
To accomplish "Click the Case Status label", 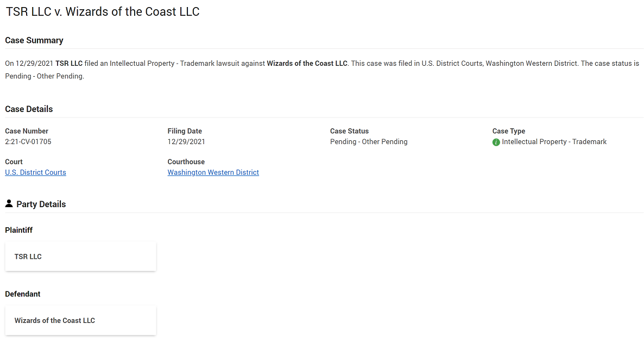I will coord(350,131).
